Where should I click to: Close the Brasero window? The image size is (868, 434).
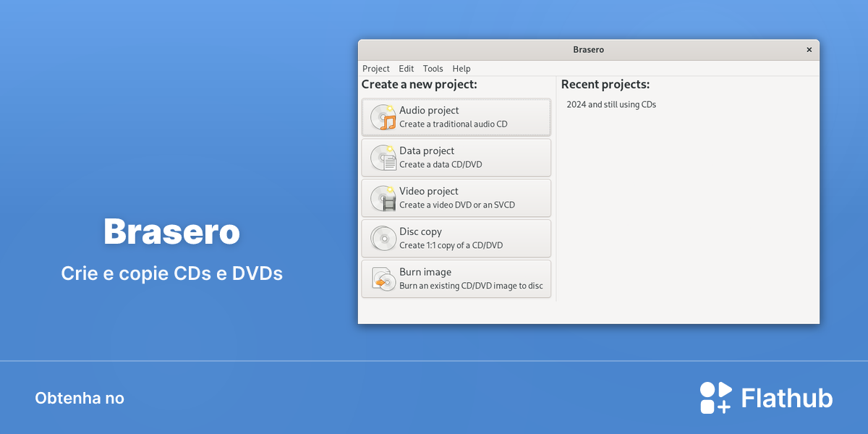[x=809, y=50]
